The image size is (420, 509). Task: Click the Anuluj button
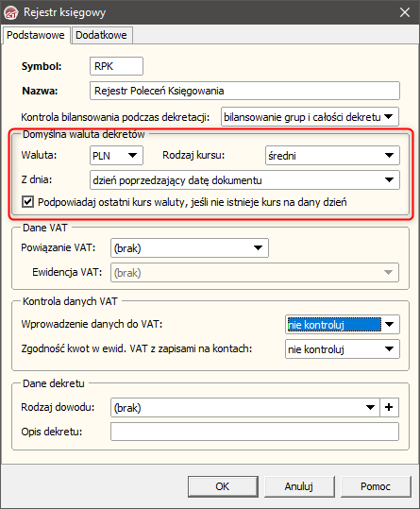(299, 486)
